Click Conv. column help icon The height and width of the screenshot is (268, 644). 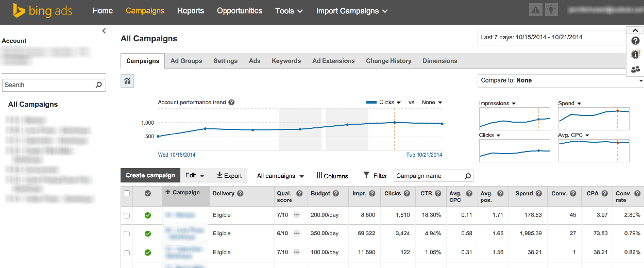point(572,194)
